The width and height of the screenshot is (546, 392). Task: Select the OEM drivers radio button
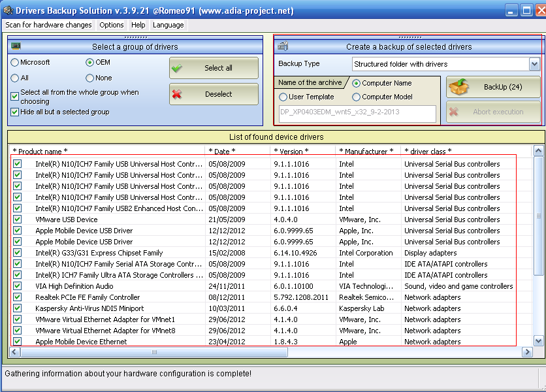(89, 62)
